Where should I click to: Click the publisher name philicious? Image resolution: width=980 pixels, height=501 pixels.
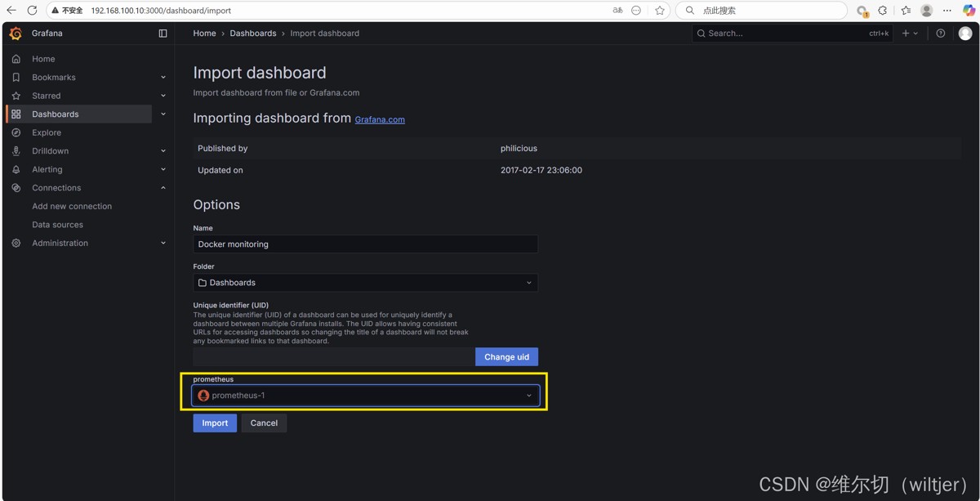tap(519, 149)
